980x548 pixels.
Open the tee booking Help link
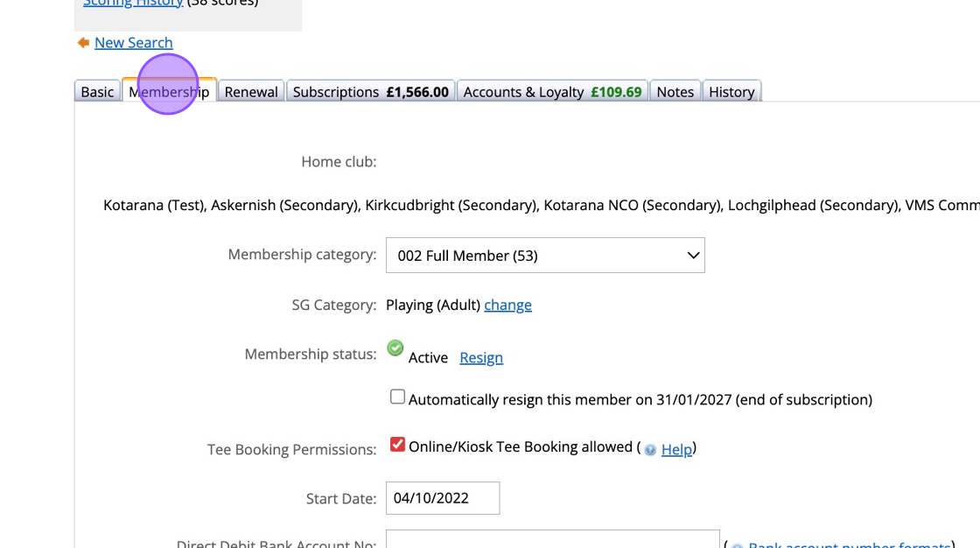(x=676, y=449)
